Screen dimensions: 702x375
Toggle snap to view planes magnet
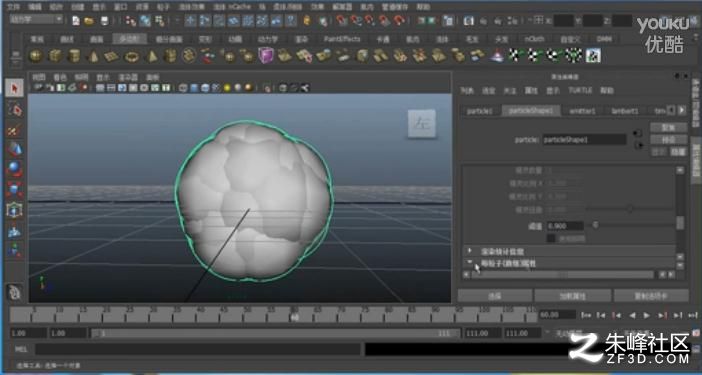coord(384,21)
